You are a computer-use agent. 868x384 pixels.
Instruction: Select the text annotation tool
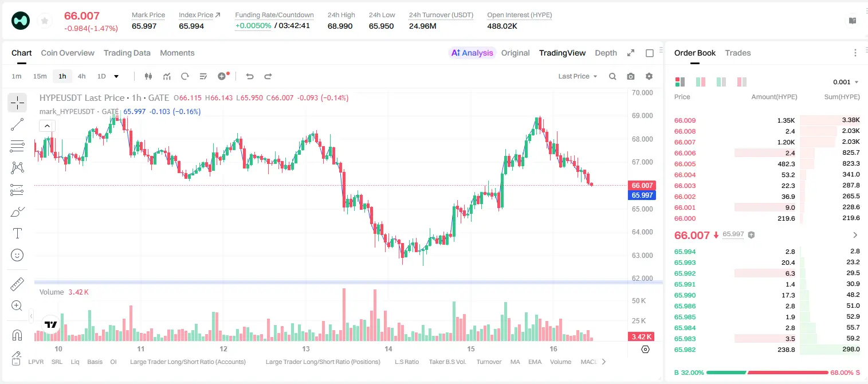pos(17,233)
